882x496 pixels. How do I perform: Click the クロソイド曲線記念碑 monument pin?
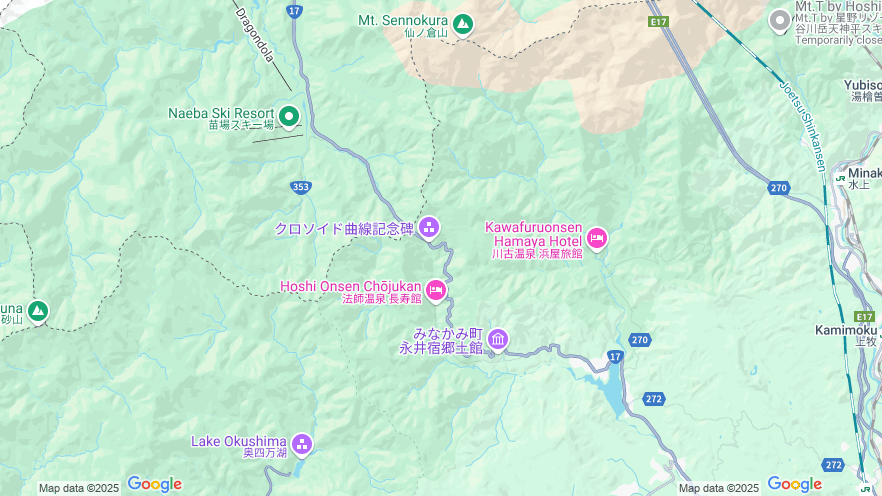pos(429,228)
